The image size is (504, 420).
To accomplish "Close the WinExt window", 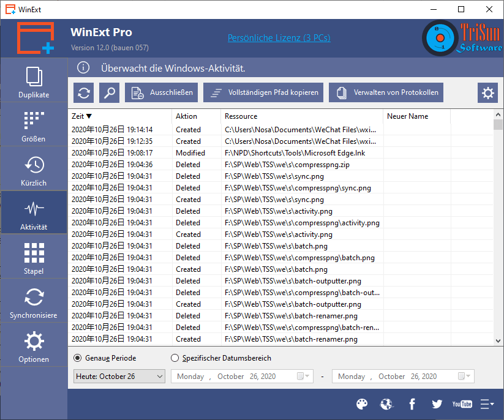I will (489, 9).
